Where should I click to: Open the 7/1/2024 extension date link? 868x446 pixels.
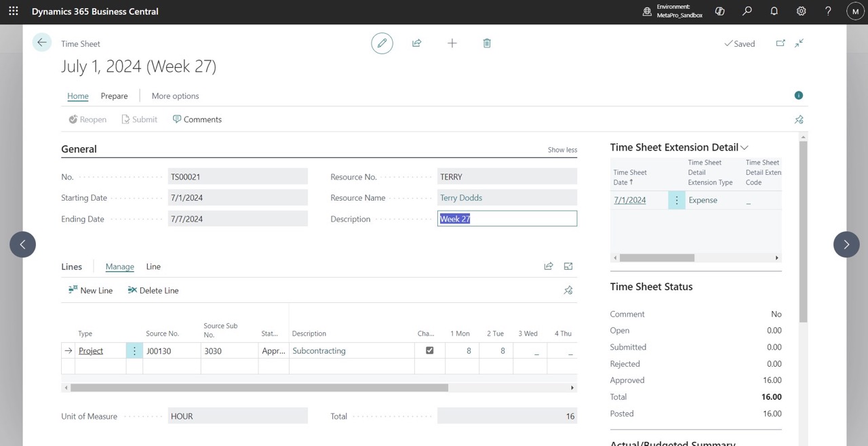point(630,200)
